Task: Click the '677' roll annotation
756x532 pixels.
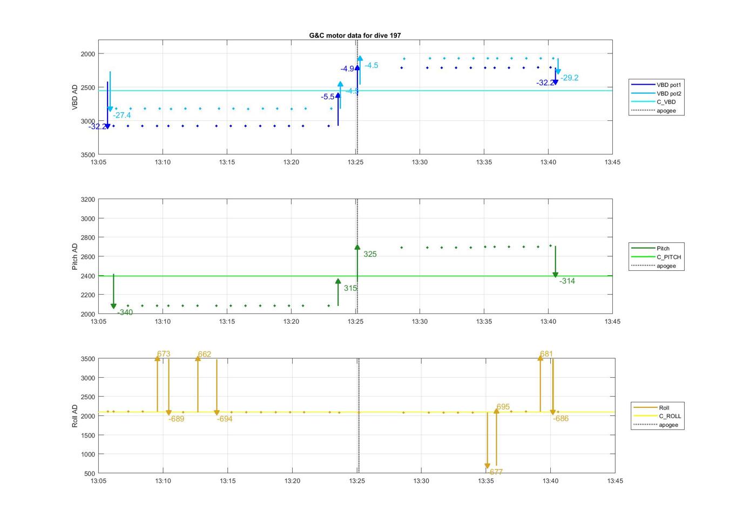Action: [x=496, y=472]
